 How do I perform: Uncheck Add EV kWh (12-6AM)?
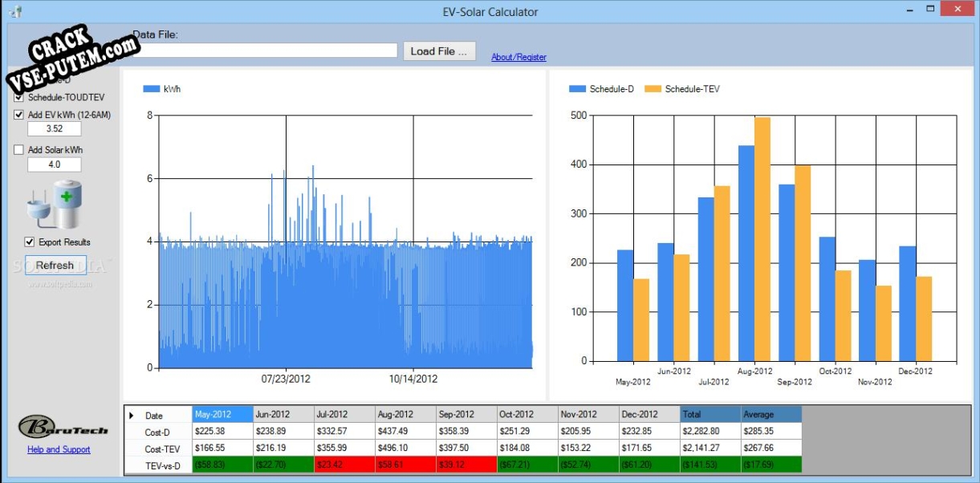[19, 115]
